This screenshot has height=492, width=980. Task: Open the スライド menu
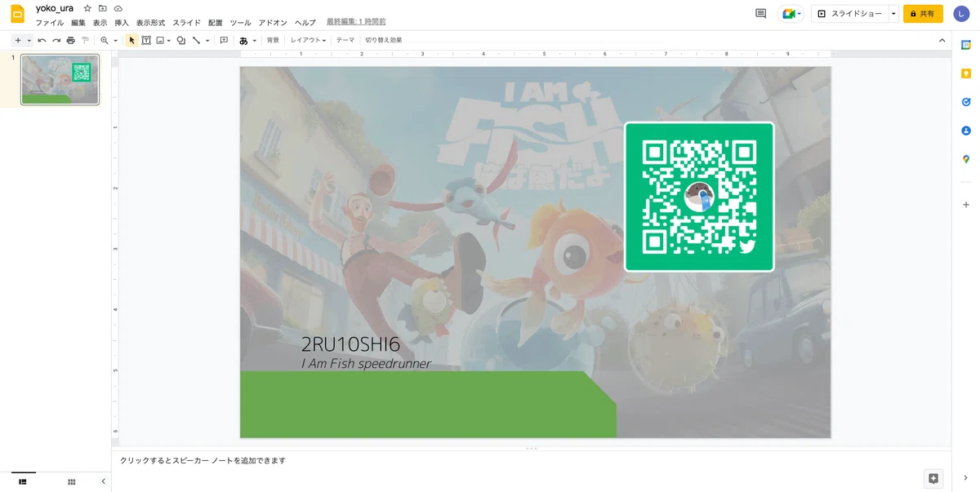(x=186, y=22)
